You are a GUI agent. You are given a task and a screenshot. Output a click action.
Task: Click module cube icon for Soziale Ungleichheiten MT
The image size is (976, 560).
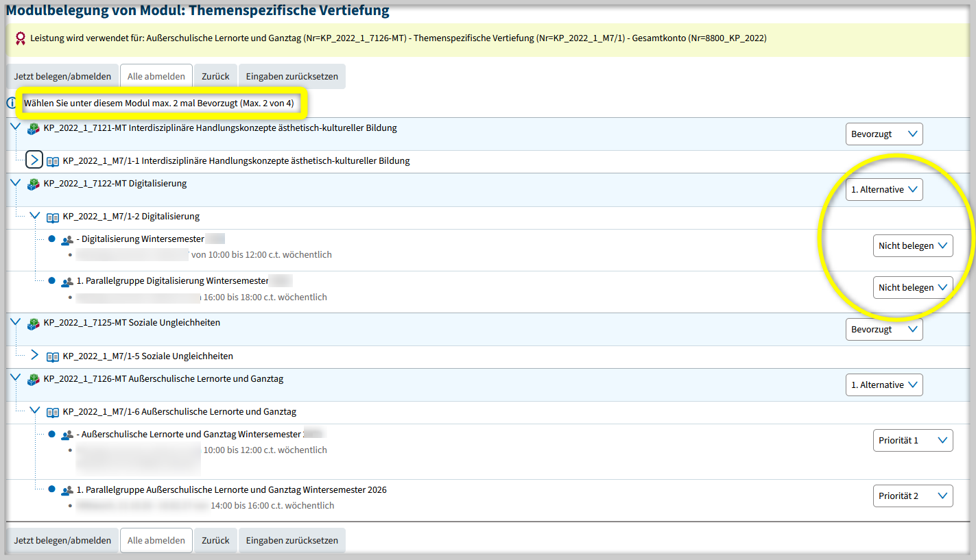[x=33, y=324]
